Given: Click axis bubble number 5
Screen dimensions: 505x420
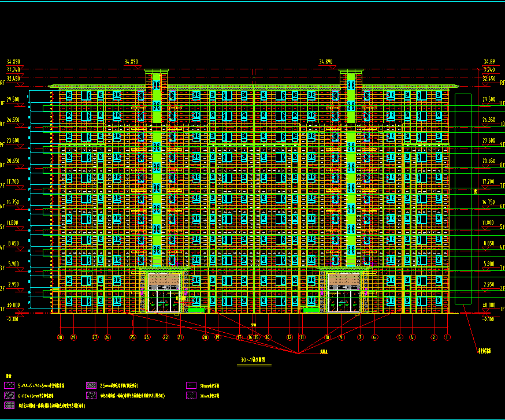Looking at the screenshot, I should pyautogui.click(x=399, y=337).
